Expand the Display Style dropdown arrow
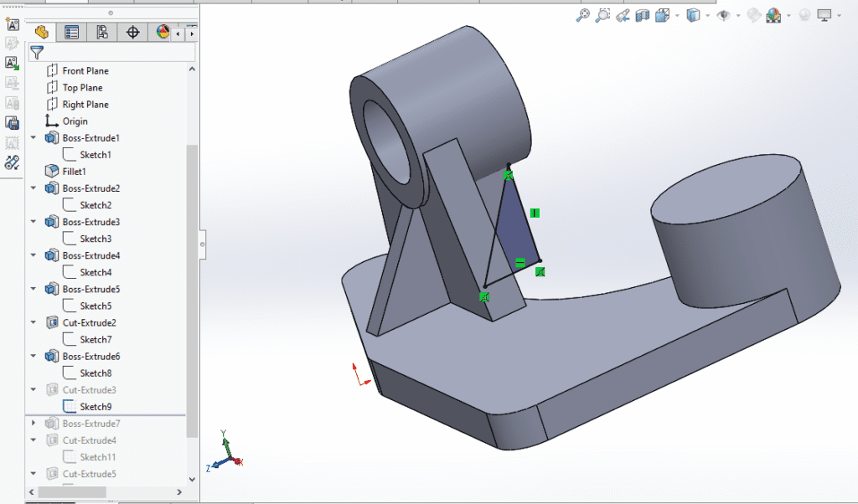The height and width of the screenshot is (504, 858). click(708, 16)
